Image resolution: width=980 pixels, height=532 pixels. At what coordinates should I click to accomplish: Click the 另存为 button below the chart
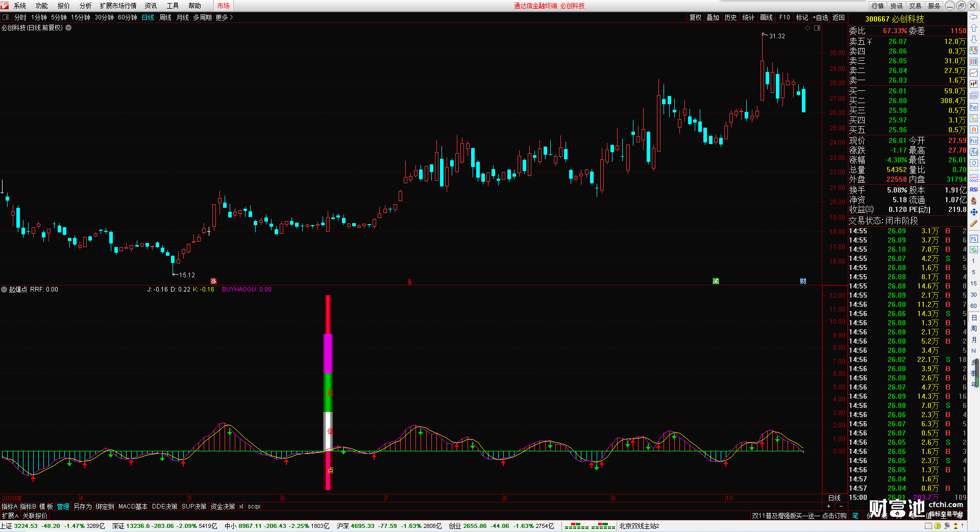point(83,506)
